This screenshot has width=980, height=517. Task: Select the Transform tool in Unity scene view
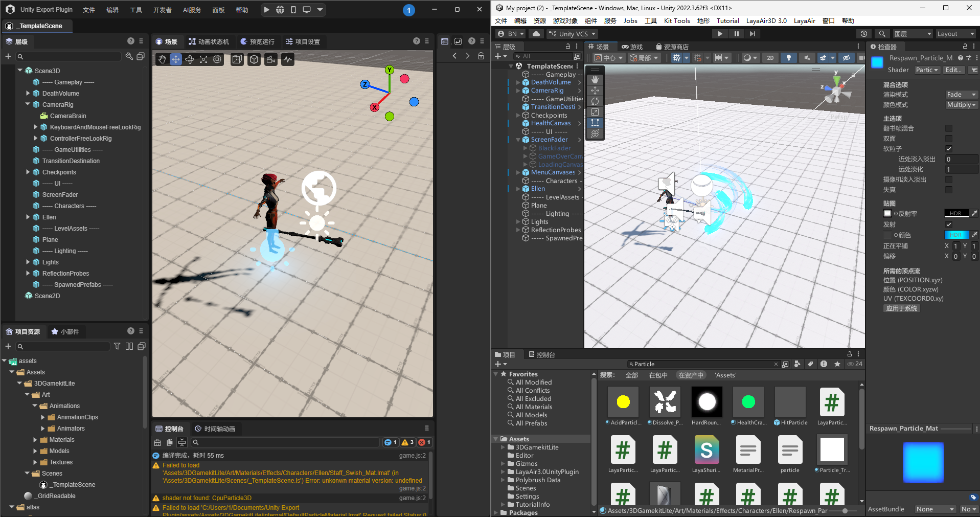click(x=595, y=133)
